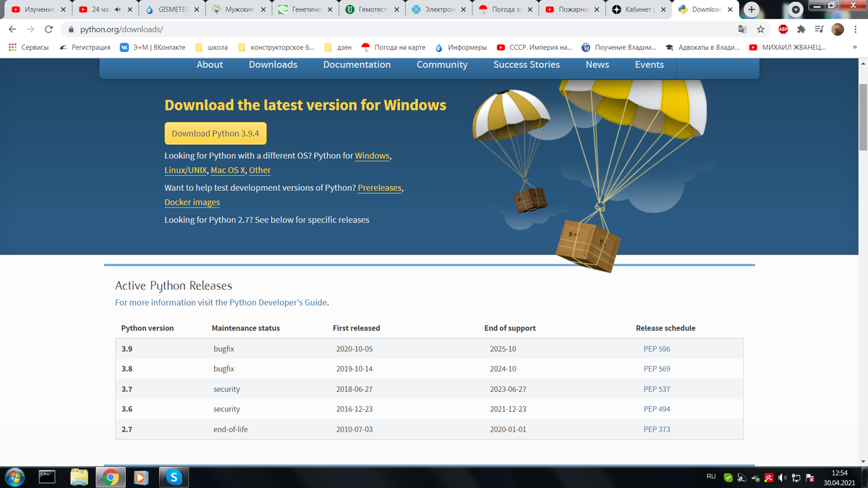This screenshot has width=868, height=488.
Task: Follow the Other OS link
Action: click(x=260, y=170)
